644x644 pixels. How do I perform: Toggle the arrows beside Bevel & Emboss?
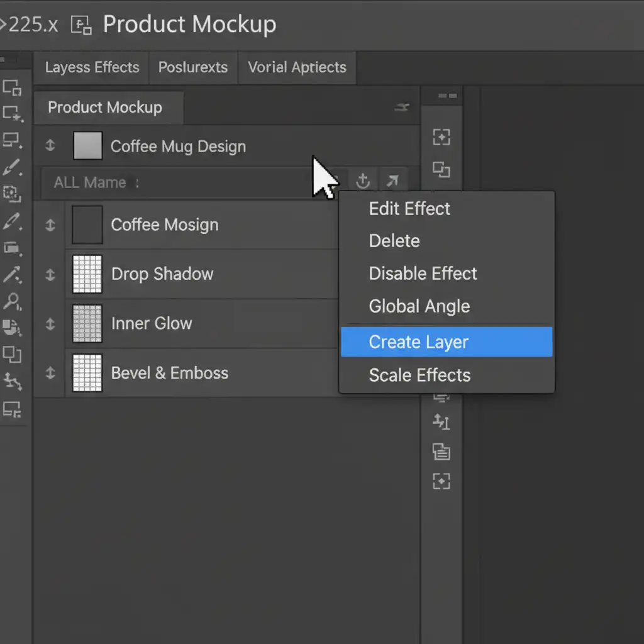[50, 373]
